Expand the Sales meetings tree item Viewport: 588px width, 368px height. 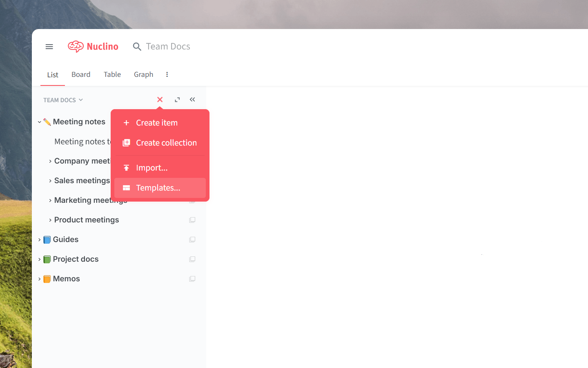[49, 180]
